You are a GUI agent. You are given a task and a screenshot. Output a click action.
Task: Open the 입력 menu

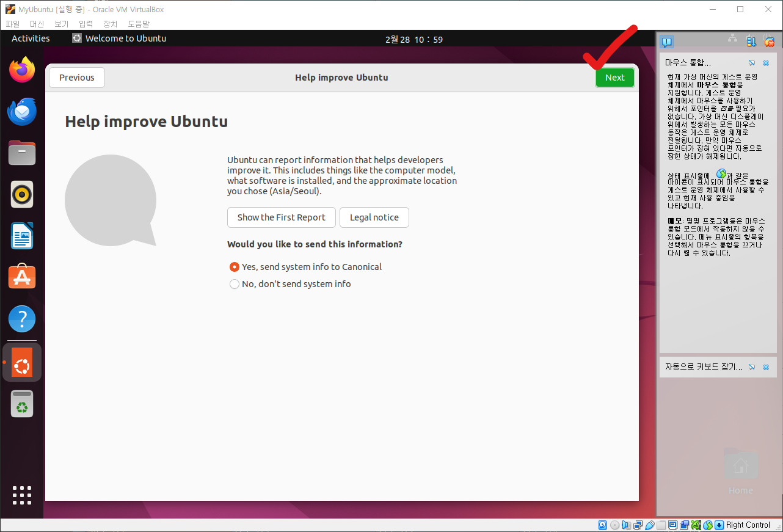(86, 24)
